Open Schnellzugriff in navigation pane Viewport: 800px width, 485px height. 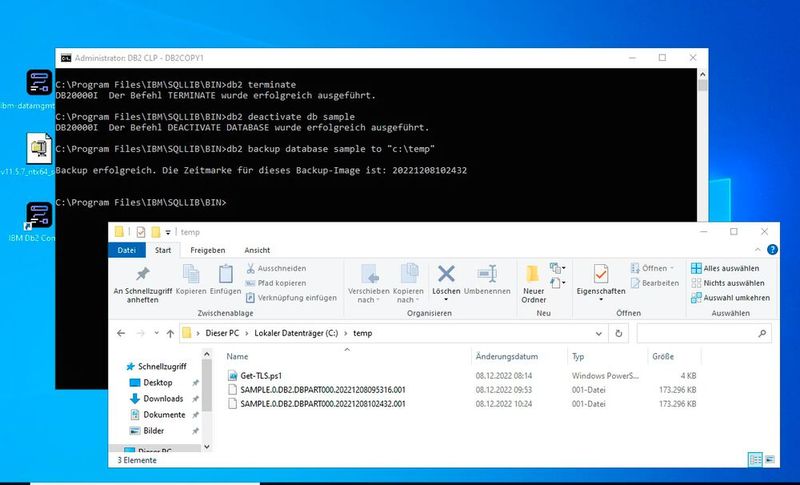[156, 366]
